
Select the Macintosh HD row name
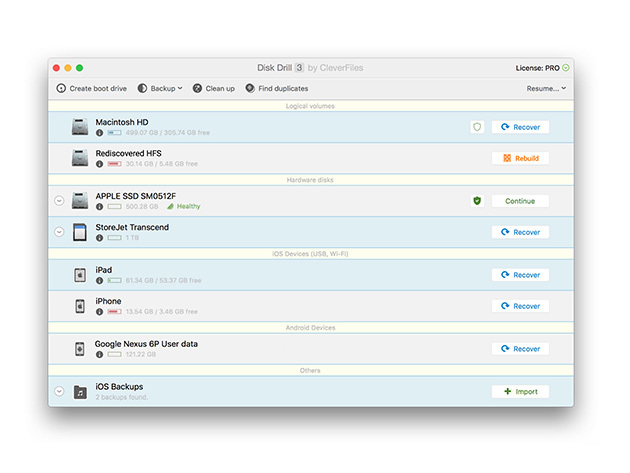pos(122,122)
